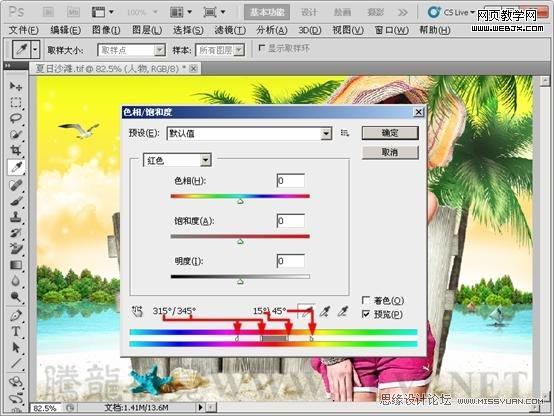The height and width of the screenshot is (416, 554).
Task: Click the 明度 lightness slider handle
Action: tap(240, 282)
